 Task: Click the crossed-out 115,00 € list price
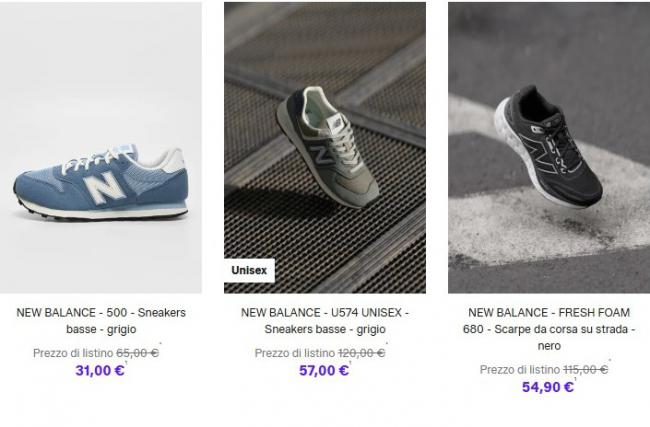[x=585, y=369]
